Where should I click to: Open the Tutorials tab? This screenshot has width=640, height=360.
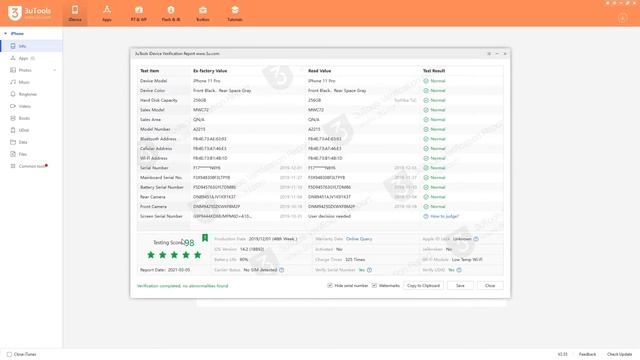[235, 13]
